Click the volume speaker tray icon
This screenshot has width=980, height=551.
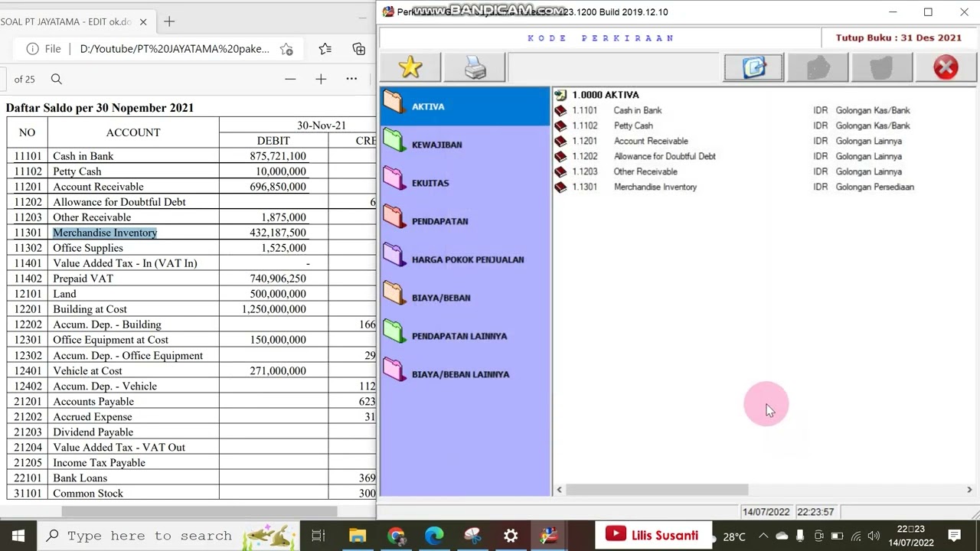pos(874,536)
